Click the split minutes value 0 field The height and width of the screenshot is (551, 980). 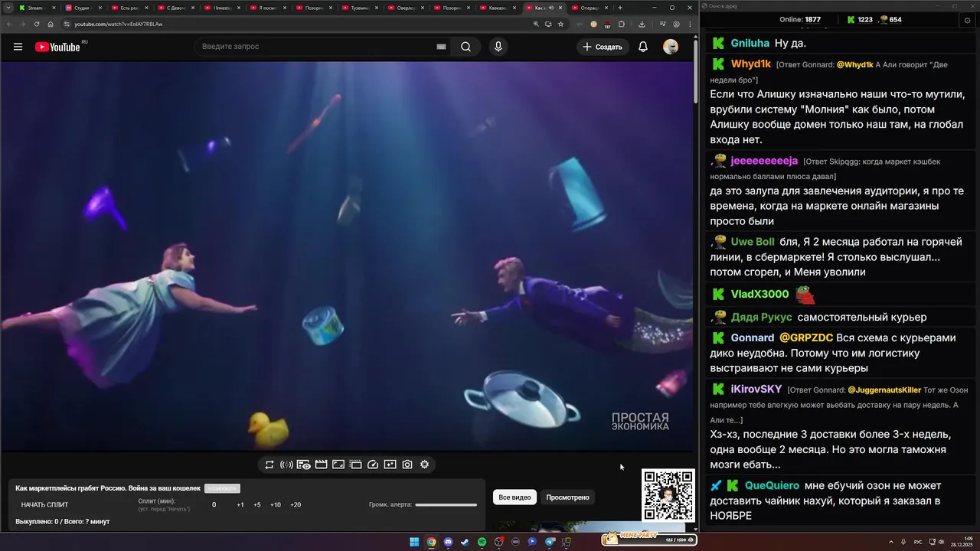214,505
